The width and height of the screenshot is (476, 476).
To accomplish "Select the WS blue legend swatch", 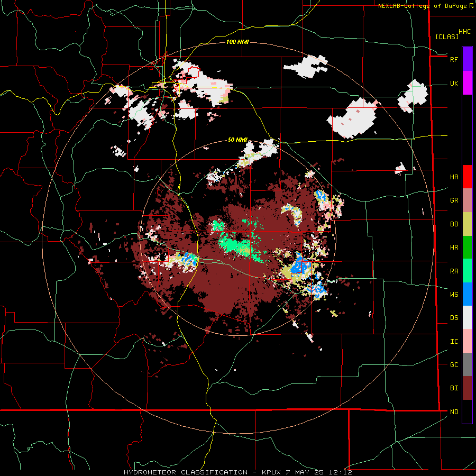I will 467,294.
